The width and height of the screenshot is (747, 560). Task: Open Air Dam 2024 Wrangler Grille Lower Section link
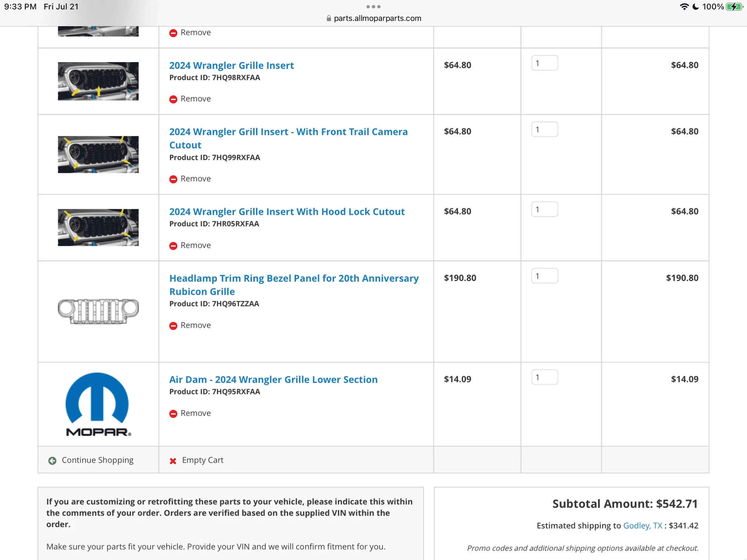[x=273, y=379]
